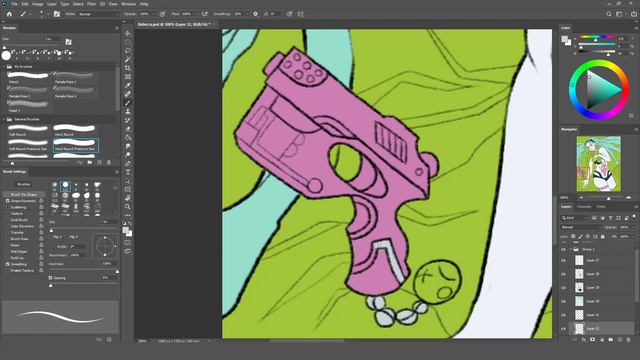This screenshot has height=360, width=640.
Task: Select the Healing Brush tool
Action: (128, 94)
